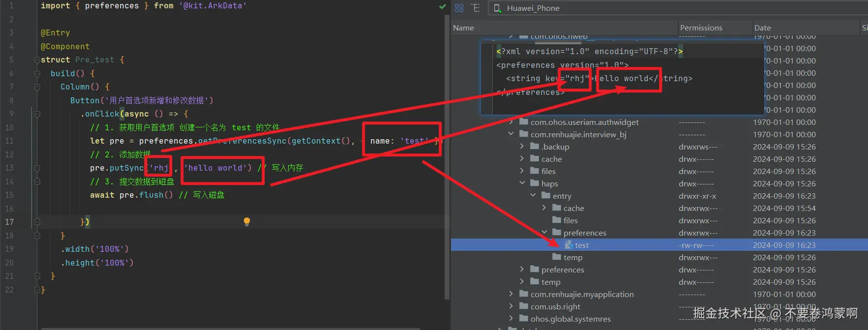This screenshot has width=868, height=330.
Task: Sort by the Name column header
Action: 564,28
